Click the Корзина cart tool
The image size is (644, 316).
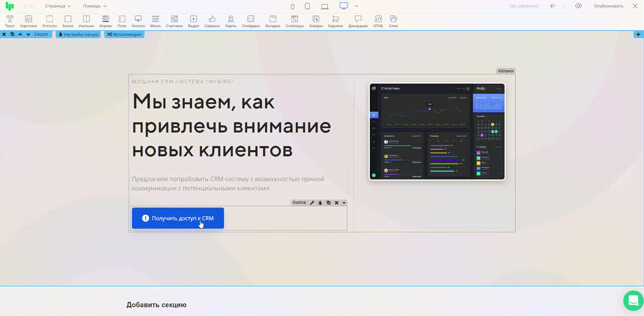[336, 21]
